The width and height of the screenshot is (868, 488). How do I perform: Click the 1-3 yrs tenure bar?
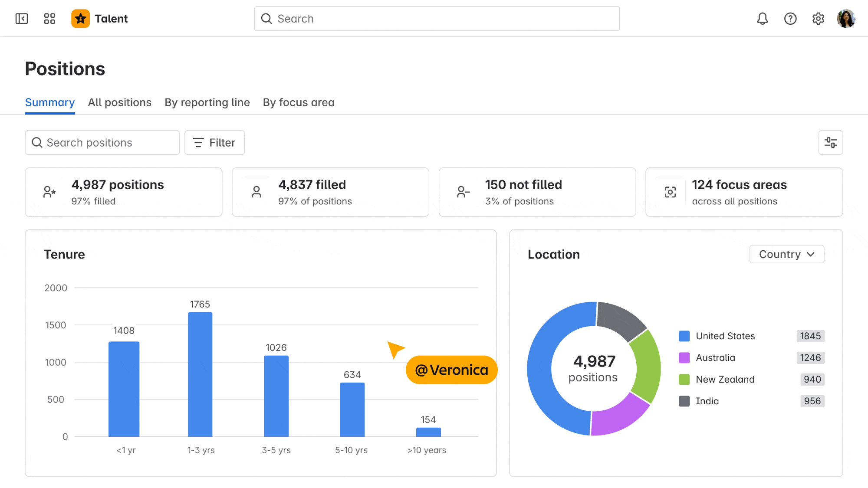200,374
